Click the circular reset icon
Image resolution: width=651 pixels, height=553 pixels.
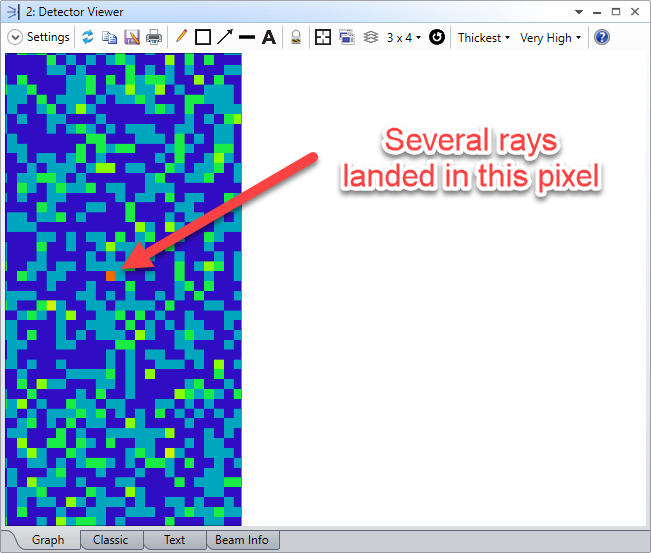click(437, 37)
